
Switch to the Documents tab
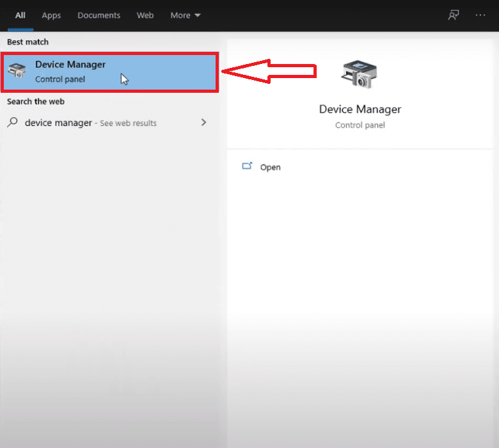click(99, 15)
